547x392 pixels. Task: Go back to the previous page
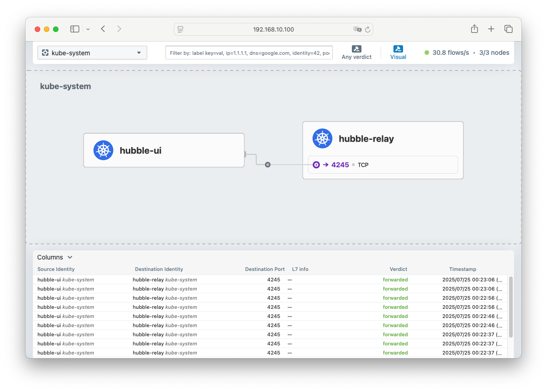[103, 29]
